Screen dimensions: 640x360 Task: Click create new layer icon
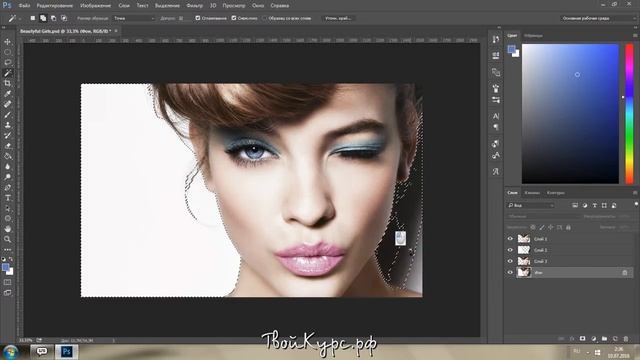[615, 339]
